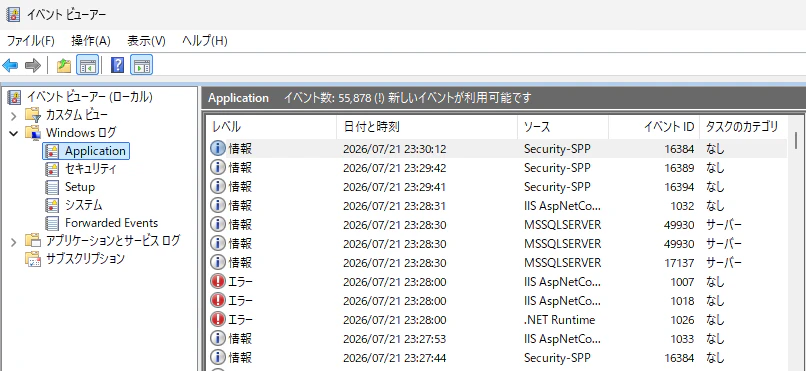Select event dated 2026/07/21 23:30:12
Image resolution: width=806 pixels, height=371 pixels.
click(x=497, y=149)
